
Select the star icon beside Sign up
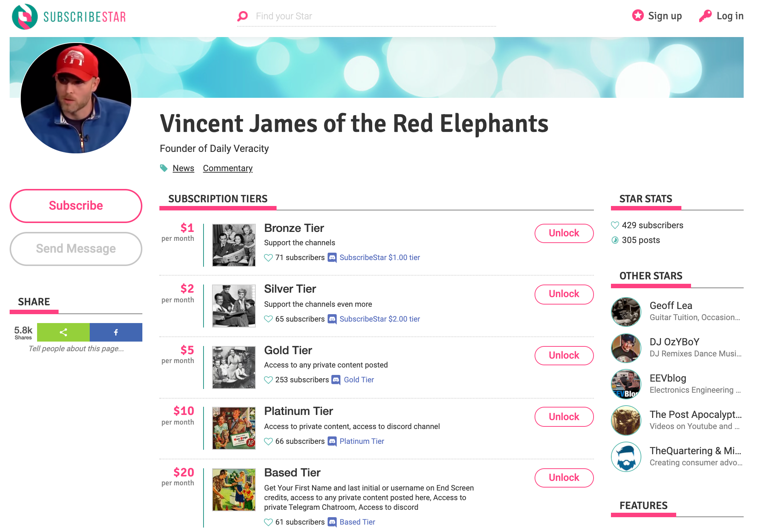coord(638,16)
